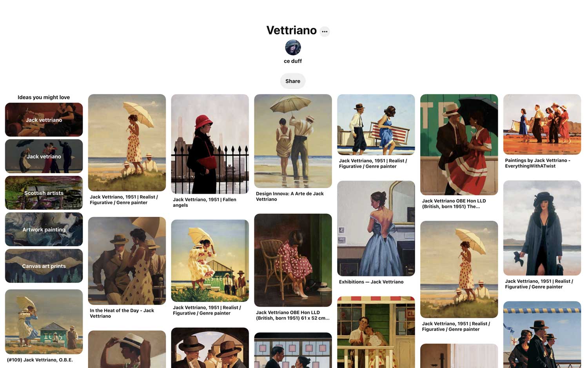This screenshot has width=588, height=368.
Task: Open the board options three-dot menu
Action: [x=325, y=31]
